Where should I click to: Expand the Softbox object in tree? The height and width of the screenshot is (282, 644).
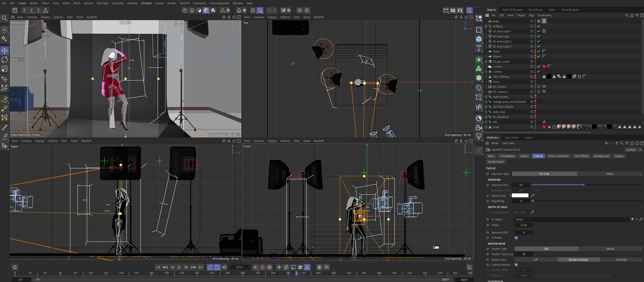pyautogui.click(x=486, y=26)
